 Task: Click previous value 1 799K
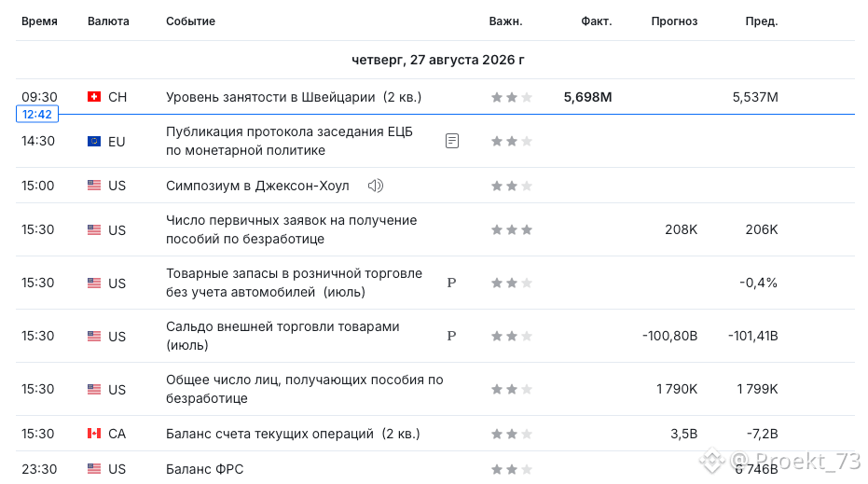[757, 389]
